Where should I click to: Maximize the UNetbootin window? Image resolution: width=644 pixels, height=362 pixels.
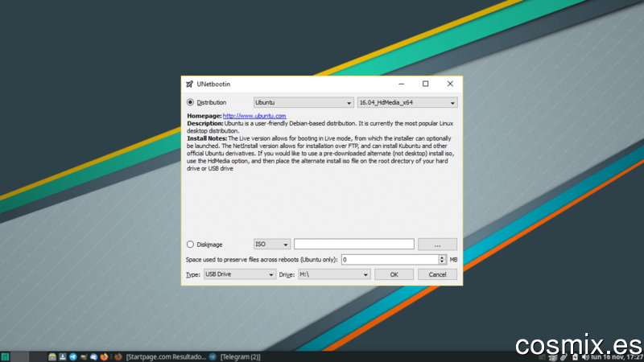click(426, 84)
